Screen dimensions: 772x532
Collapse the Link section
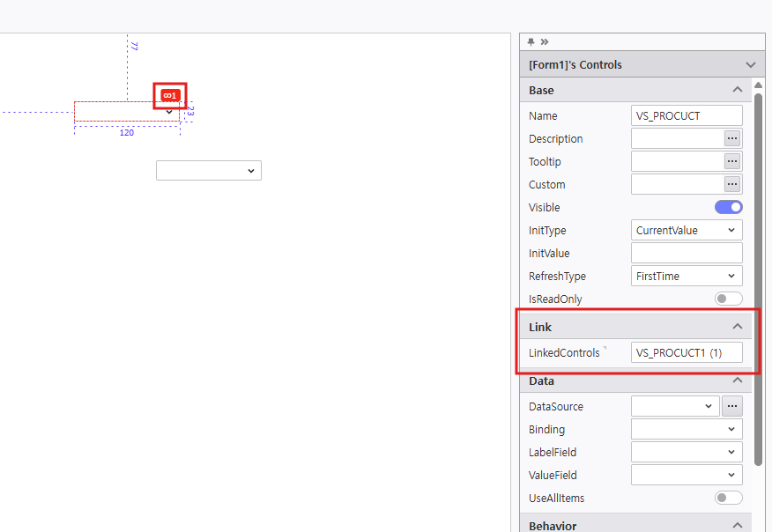737,326
